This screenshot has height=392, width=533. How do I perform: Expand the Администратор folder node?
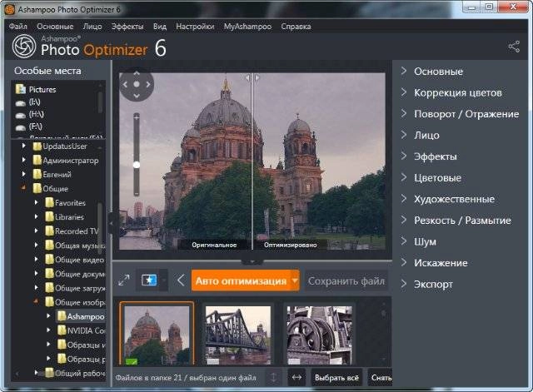(23, 160)
